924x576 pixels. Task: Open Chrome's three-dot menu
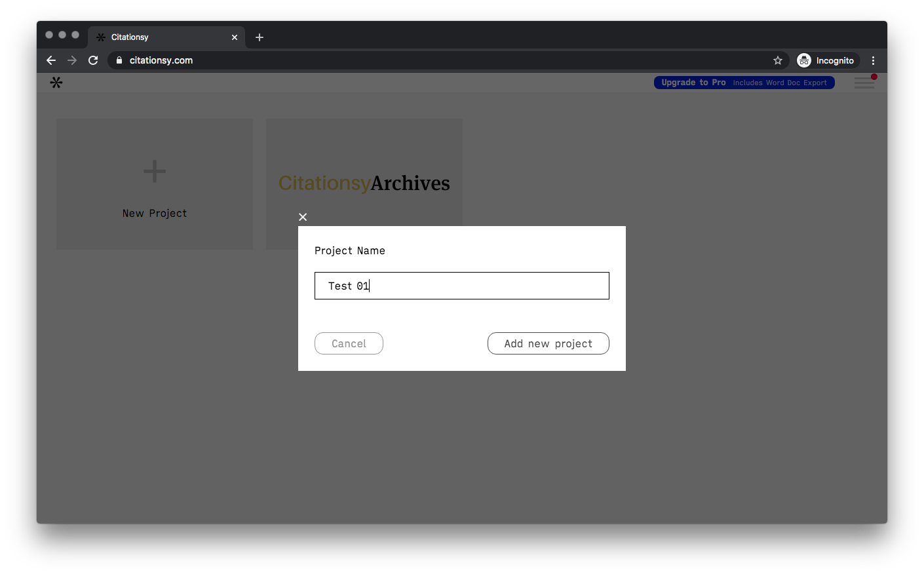pyautogui.click(x=873, y=60)
